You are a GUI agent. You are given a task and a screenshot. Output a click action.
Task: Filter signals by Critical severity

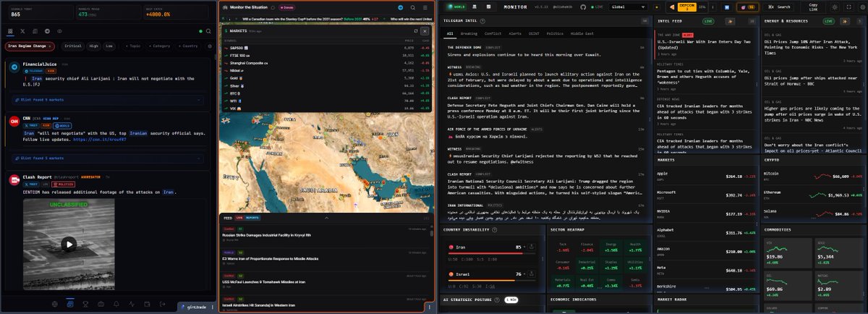(x=73, y=46)
